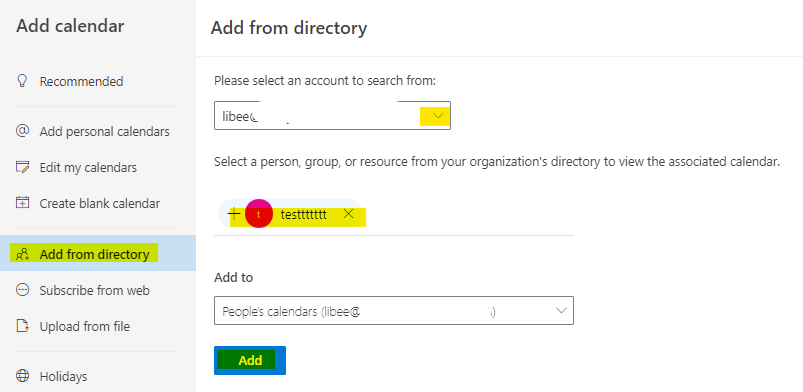Click 'Please select an account' text
The image size is (803, 392).
pyautogui.click(x=325, y=81)
